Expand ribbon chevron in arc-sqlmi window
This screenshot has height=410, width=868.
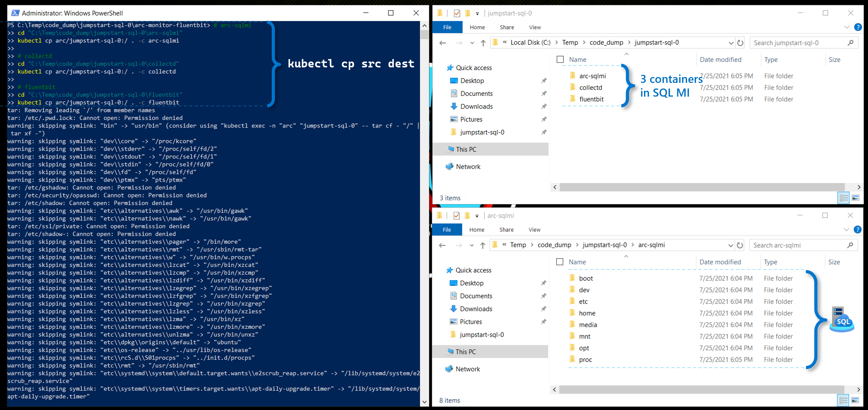[x=846, y=230]
